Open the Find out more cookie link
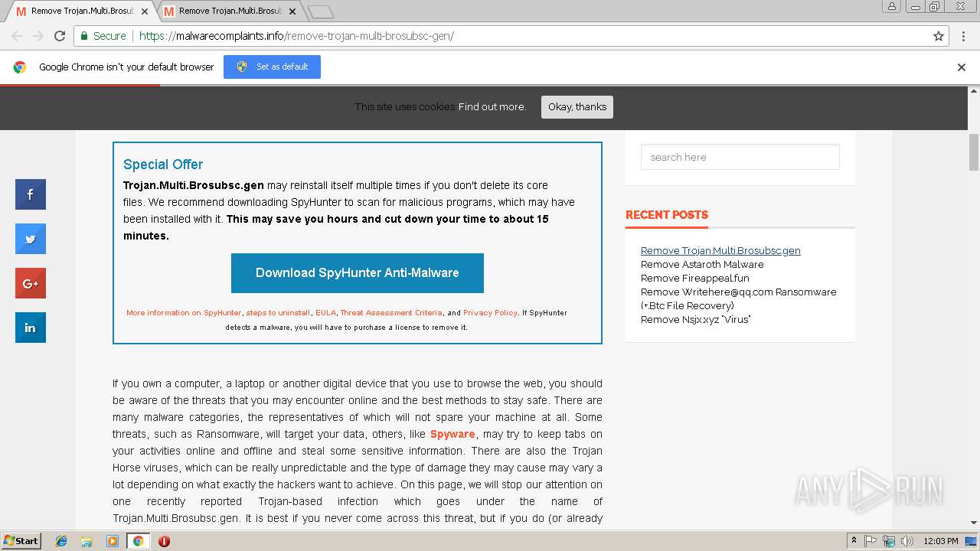980x551 pixels. [492, 107]
